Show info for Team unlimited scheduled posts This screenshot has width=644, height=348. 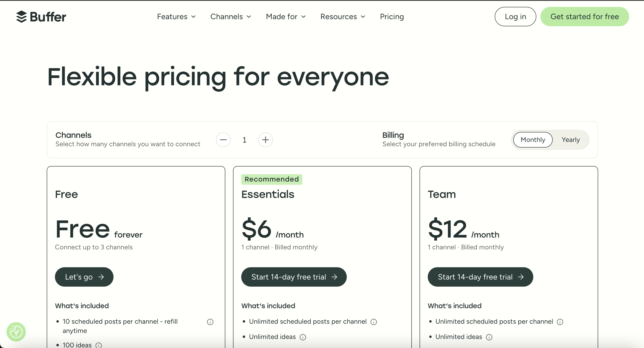[x=560, y=322]
